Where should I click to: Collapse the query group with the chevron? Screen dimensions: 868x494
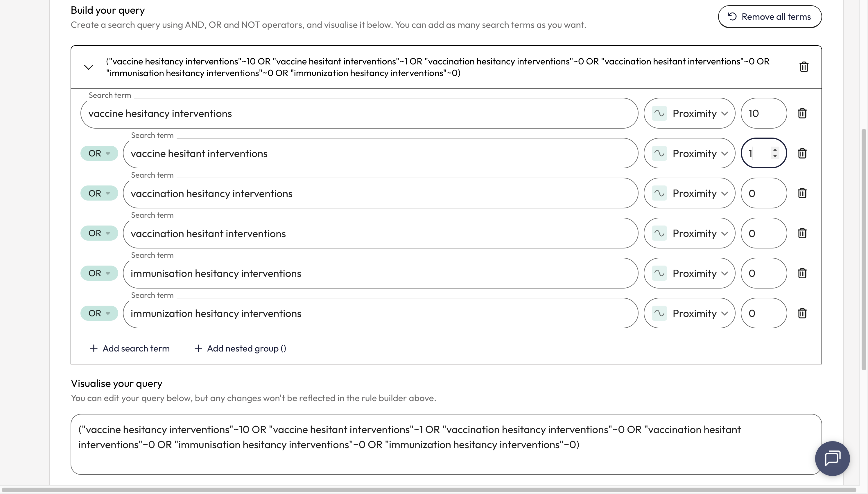89,67
